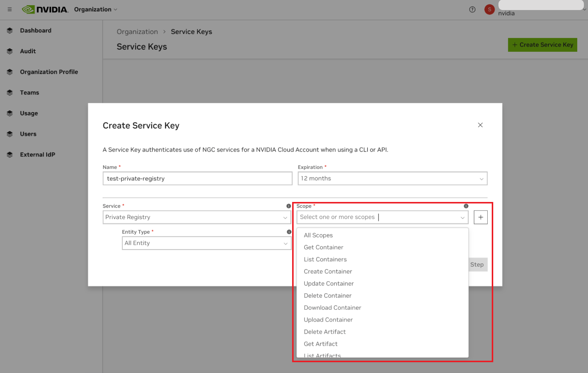Click the Organization Profile sidebar icon
Viewport: 588px width, 373px height.
coord(10,72)
